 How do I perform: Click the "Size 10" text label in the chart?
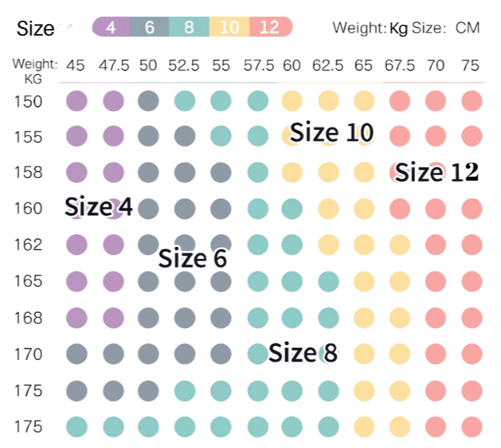pos(332,132)
